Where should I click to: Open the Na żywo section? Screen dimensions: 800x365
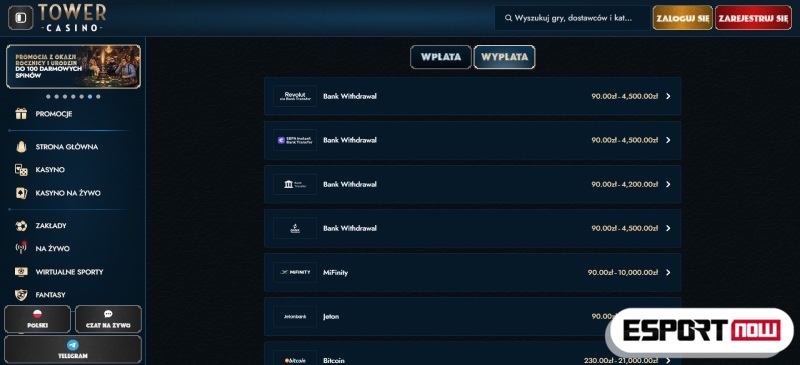coord(53,249)
